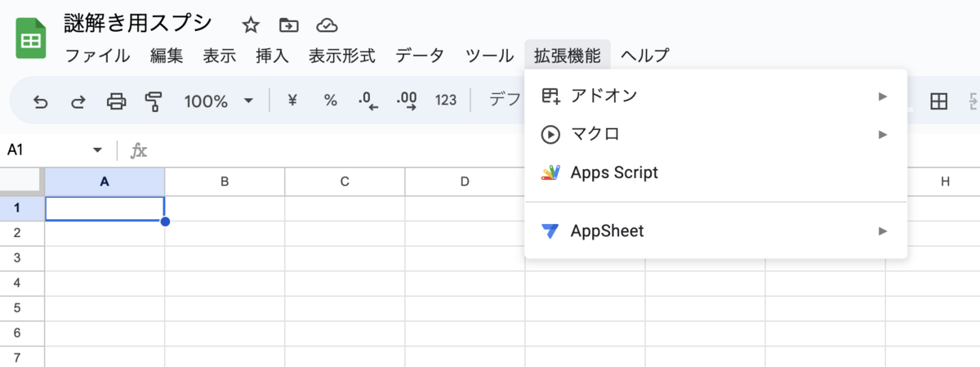Click the Apps Script colorful icon
The width and height of the screenshot is (980, 367).
(x=550, y=172)
